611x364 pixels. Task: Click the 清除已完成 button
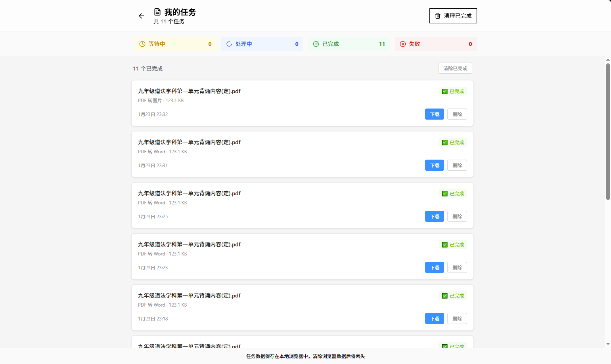pyautogui.click(x=455, y=69)
